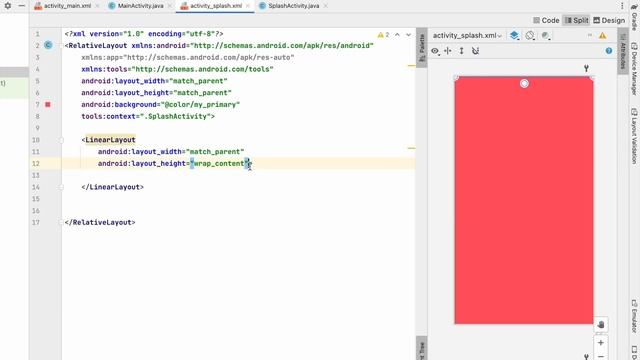Close the activity_main.xml tab
Viewport: 640px width, 360px height.
pos(97,6)
